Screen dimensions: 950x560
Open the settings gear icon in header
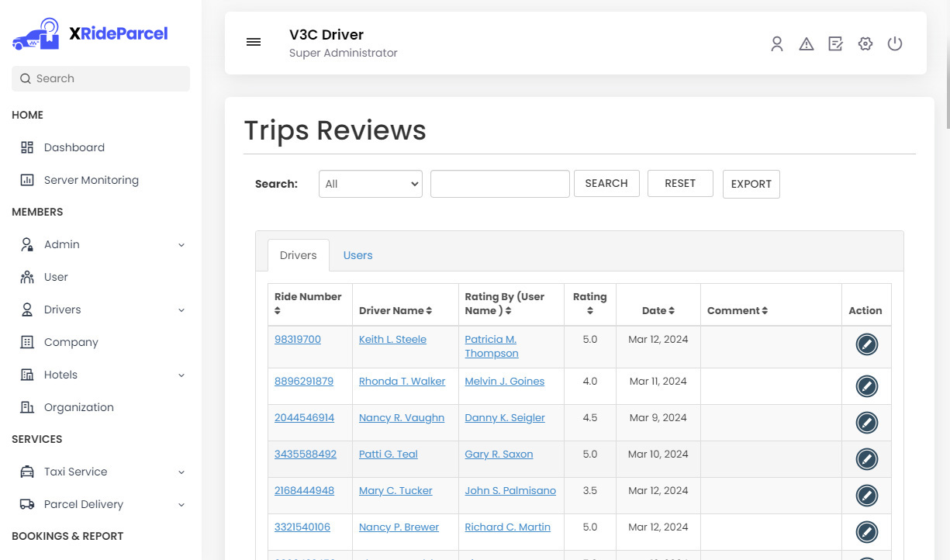865,44
